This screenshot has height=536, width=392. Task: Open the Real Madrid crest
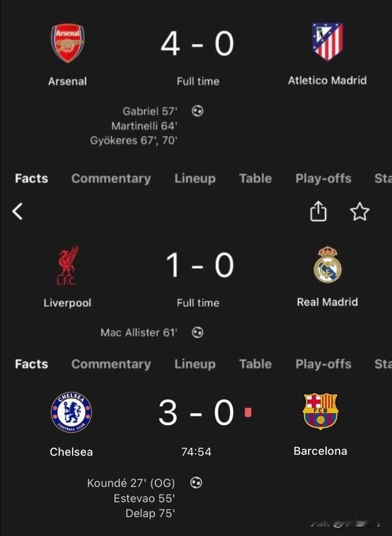tap(327, 264)
